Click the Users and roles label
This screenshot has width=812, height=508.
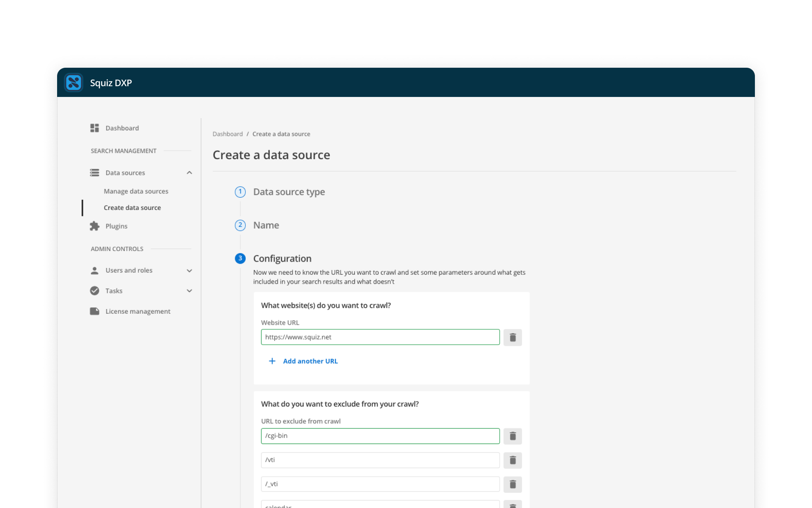tap(129, 271)
